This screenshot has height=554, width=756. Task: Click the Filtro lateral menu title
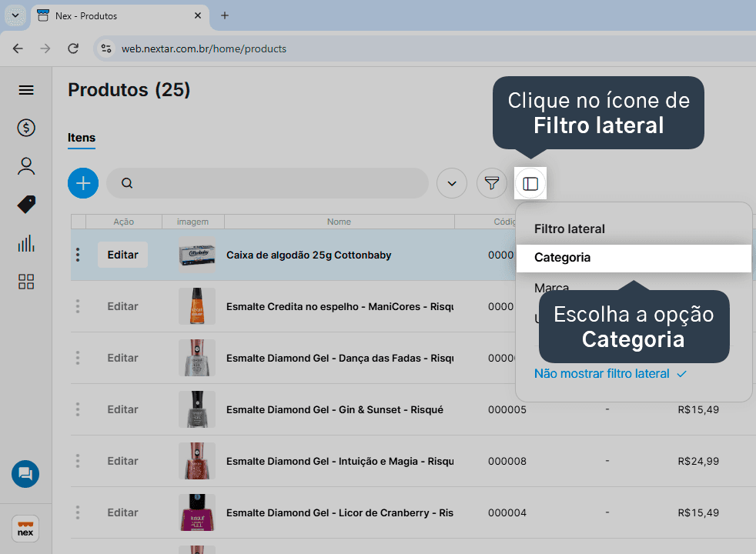click(570, 229)
